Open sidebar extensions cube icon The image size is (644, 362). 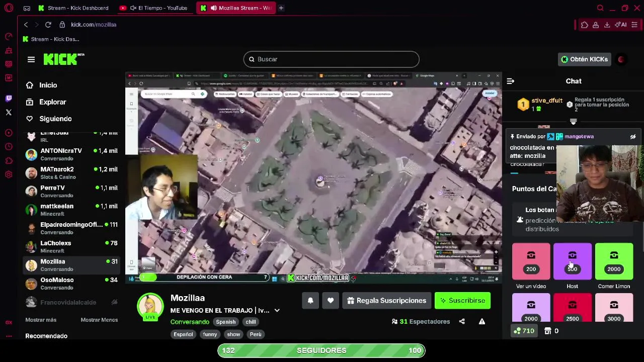point(9,161)
